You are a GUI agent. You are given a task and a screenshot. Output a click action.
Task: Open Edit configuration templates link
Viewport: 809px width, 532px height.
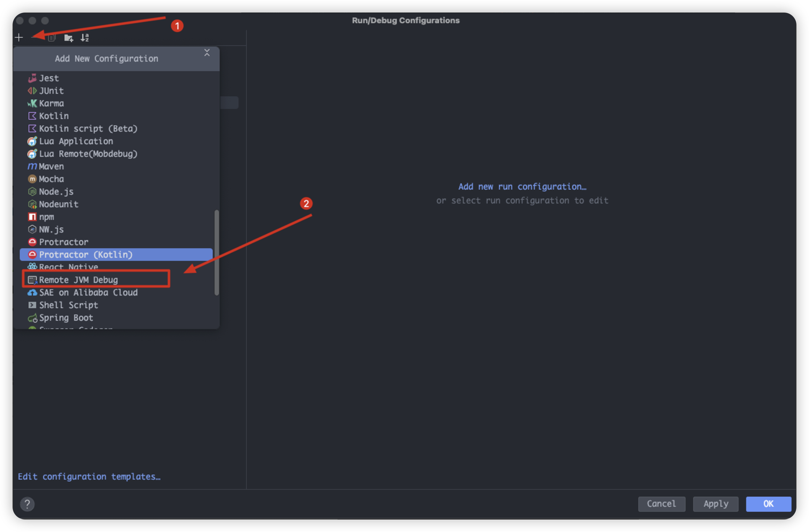point(89,477)
